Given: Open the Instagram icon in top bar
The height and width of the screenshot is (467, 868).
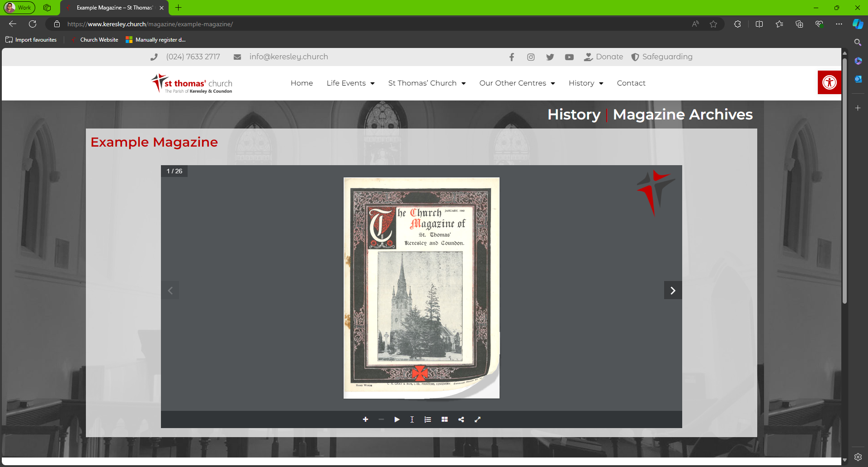Looking at the screenshot, I should 531,57.
